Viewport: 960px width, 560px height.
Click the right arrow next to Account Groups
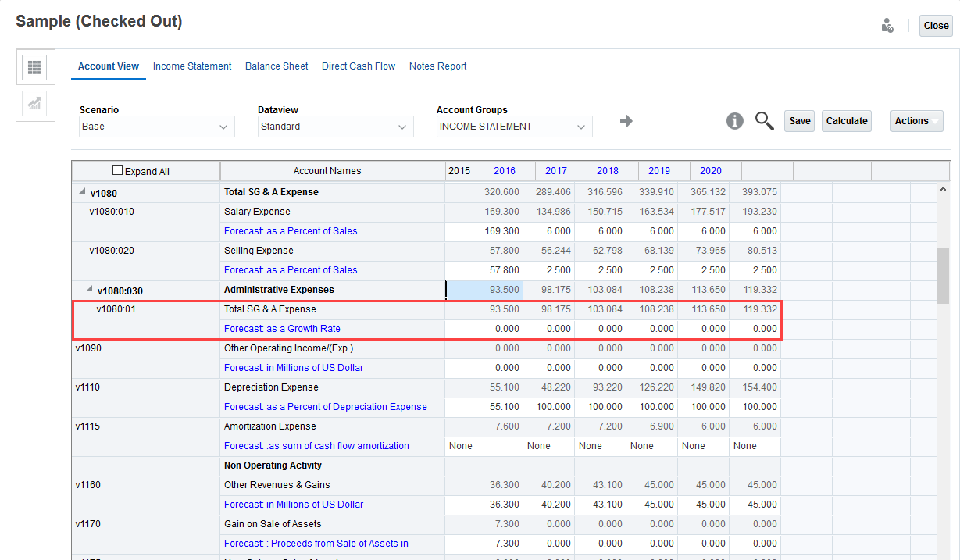pos(626,121)
